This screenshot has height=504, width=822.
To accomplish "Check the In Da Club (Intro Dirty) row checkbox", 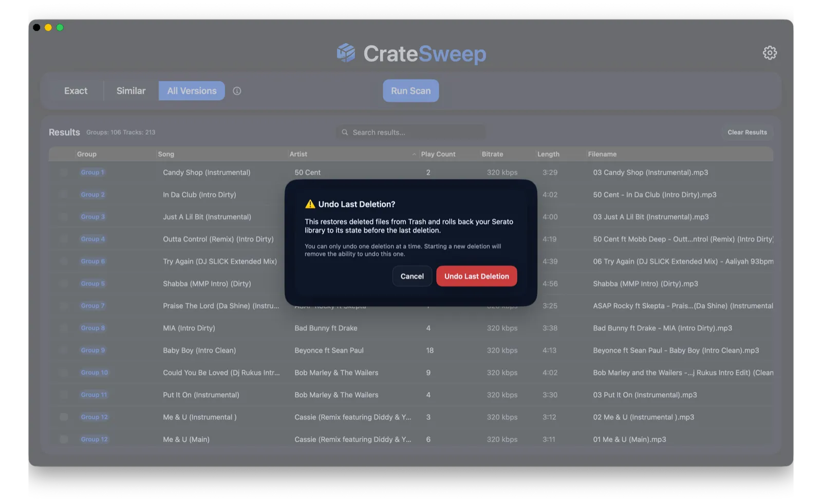I will coord(64,195).
